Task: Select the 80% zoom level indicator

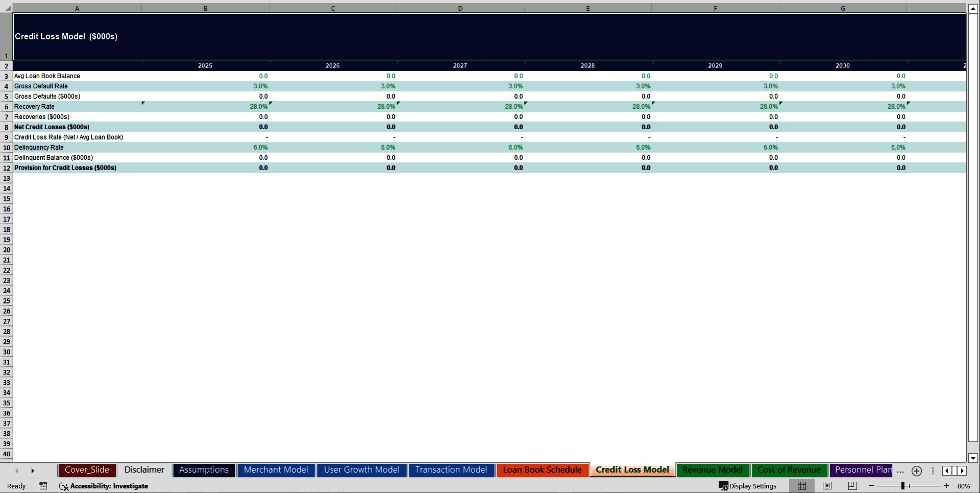Action: point(964,486)
